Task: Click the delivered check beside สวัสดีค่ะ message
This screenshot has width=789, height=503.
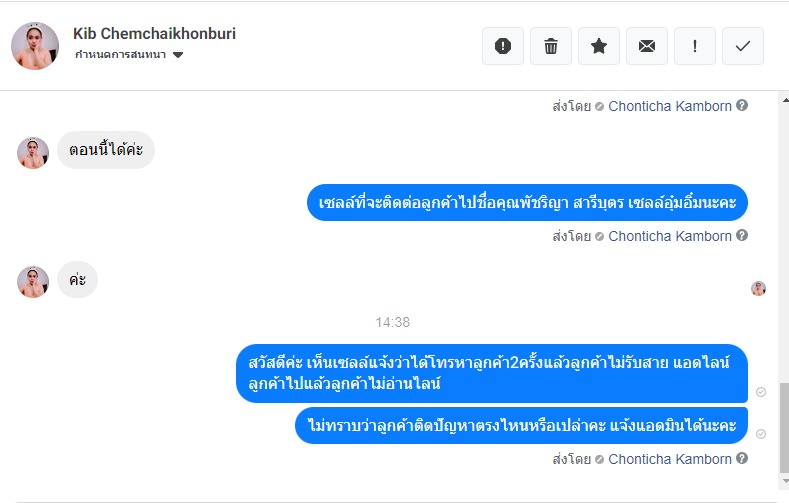Action: [x=761, y=392]
